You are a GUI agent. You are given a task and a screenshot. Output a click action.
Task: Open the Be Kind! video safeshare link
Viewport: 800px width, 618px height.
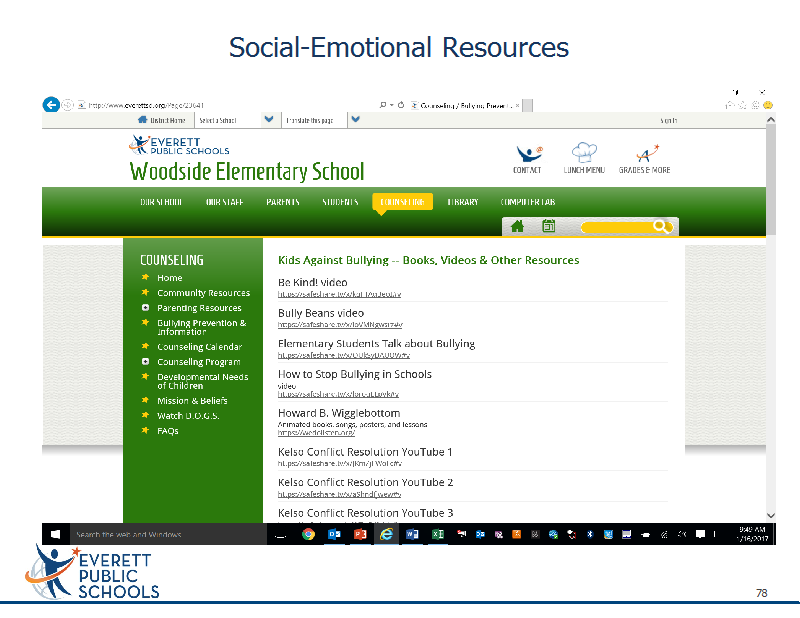[x=339, y=294]
